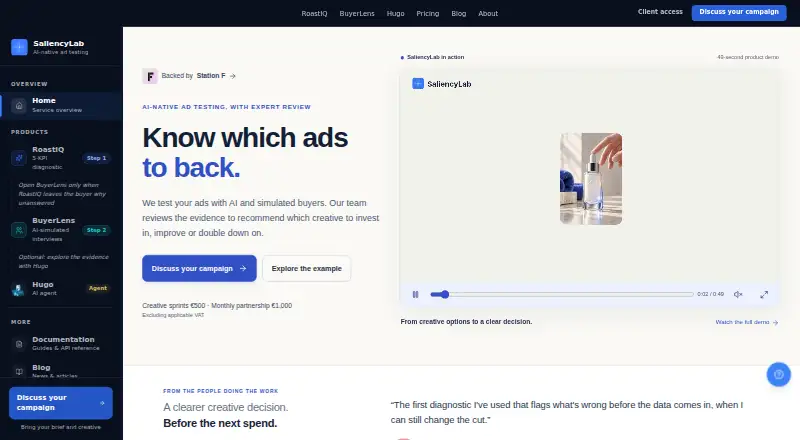Viewport: 800px width, 440px height.
Task: Click the RoastIQ product icon
Action: coord(19,158)
